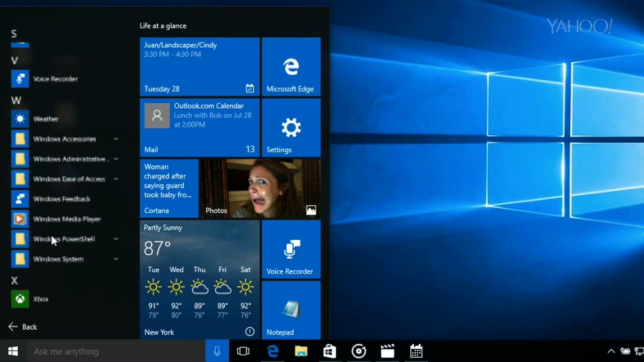Go Back to the main Start menu
The image size is (644, 362).
pyautogui.click(x=23, y=327)
